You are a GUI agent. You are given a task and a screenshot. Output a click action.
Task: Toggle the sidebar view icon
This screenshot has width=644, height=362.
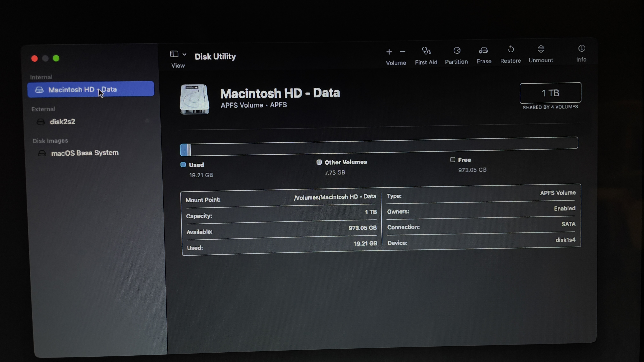click(174, 54)
